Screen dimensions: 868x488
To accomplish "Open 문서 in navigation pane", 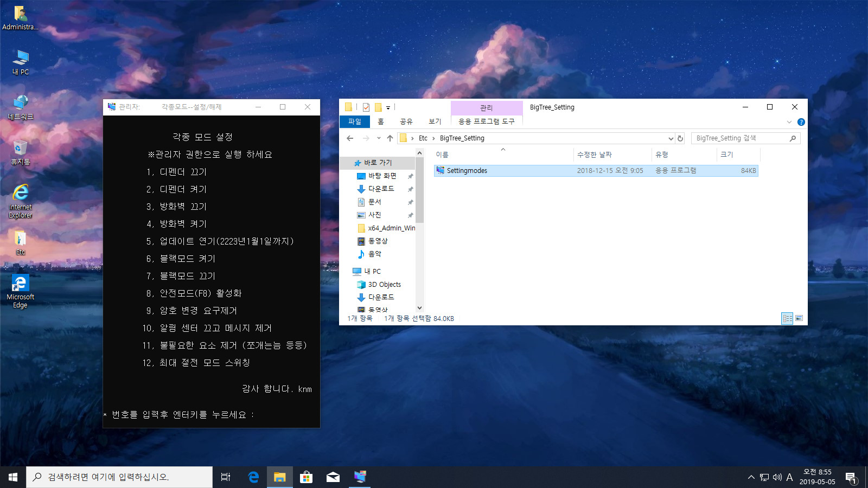I will [375, 202].
